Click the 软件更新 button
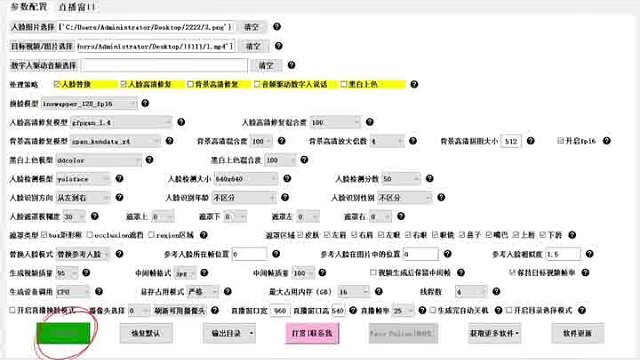 pos(578,333)
